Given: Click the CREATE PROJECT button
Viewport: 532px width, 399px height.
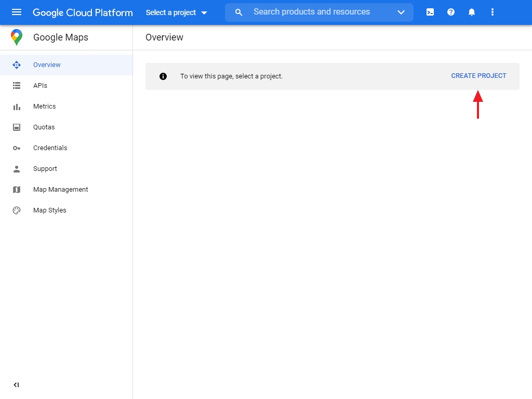Looking at the screenshot, I should 478,76.
